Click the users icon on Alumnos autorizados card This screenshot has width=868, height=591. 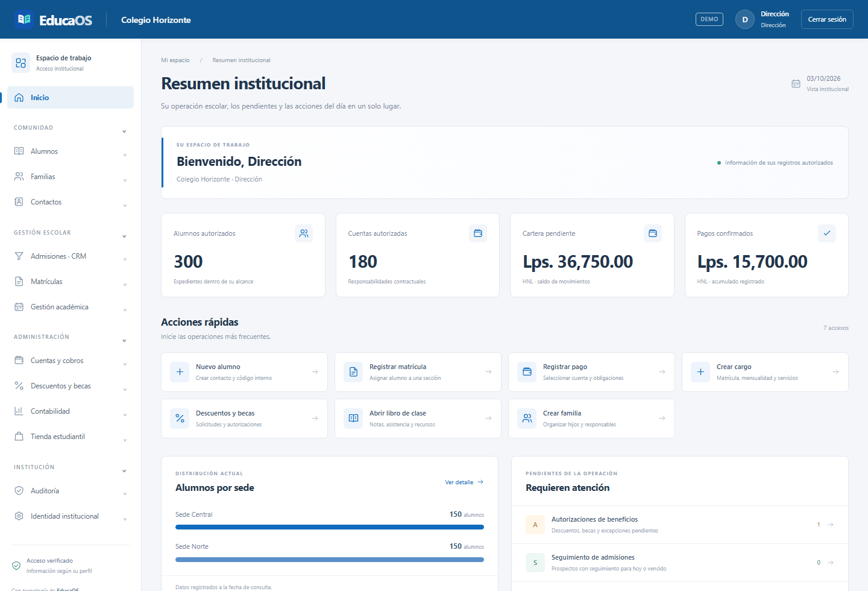click(x=304, y=233)
